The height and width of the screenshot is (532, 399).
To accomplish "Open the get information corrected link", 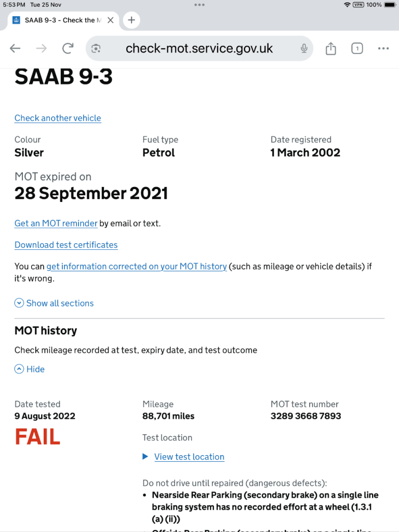I will 137,266.
